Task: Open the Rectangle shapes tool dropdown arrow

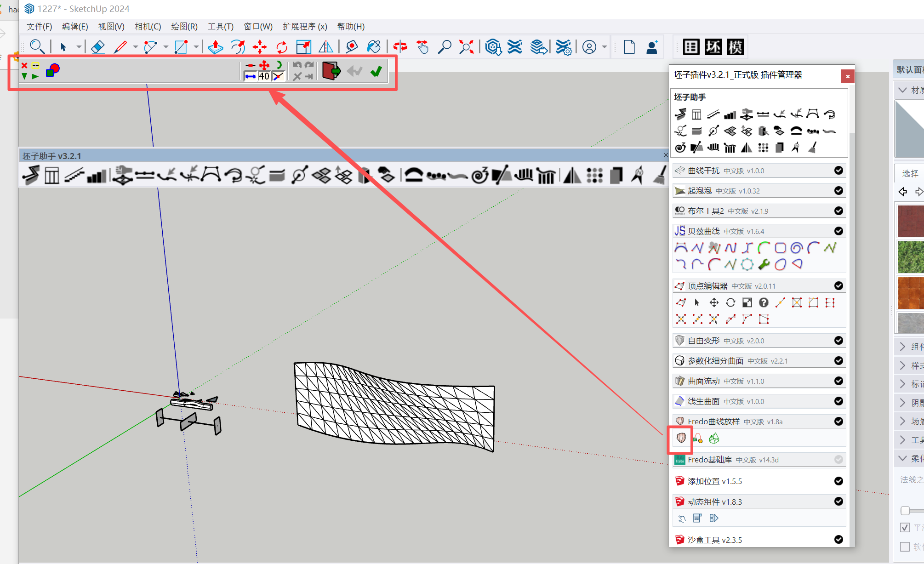Action: tap(196, 47)
